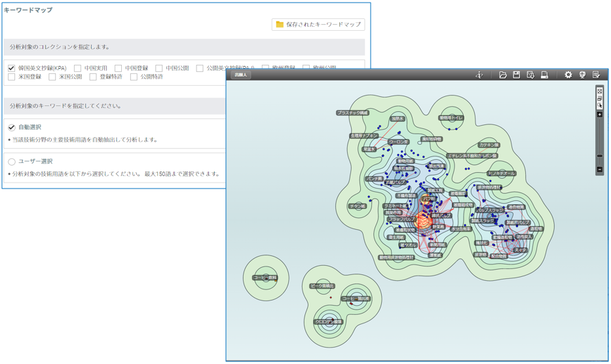This screenshot has height=364, width=611.
Task: Enable the 中国実用 collection checkbox
Action: tap(78, 68)
